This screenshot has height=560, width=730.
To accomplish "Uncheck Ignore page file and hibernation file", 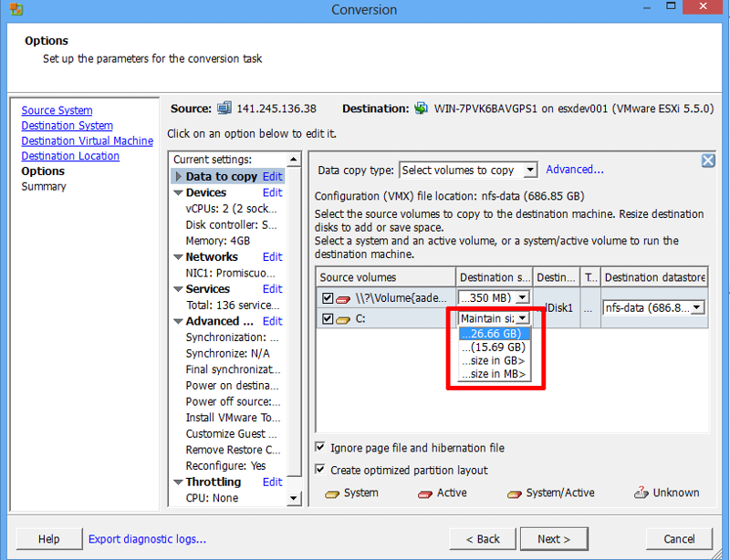I will [320, 448].
